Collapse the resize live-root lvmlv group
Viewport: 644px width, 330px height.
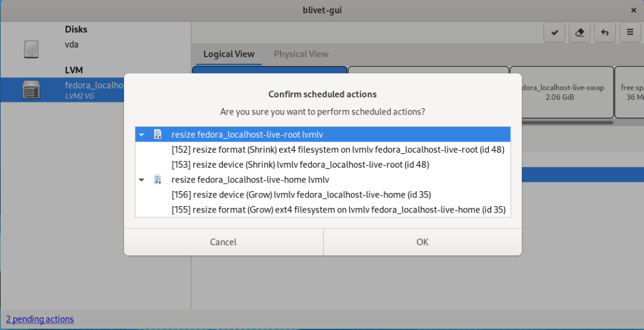[142, 135]
